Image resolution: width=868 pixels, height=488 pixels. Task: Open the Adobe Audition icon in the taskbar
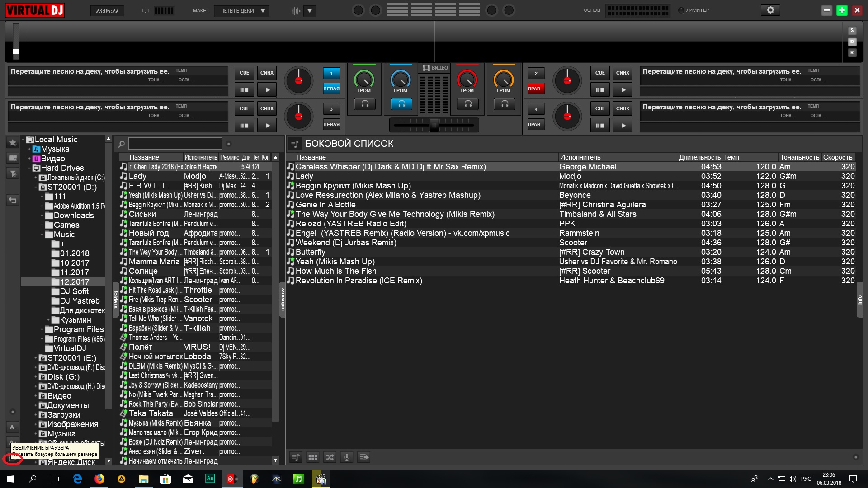coord(210,479)
